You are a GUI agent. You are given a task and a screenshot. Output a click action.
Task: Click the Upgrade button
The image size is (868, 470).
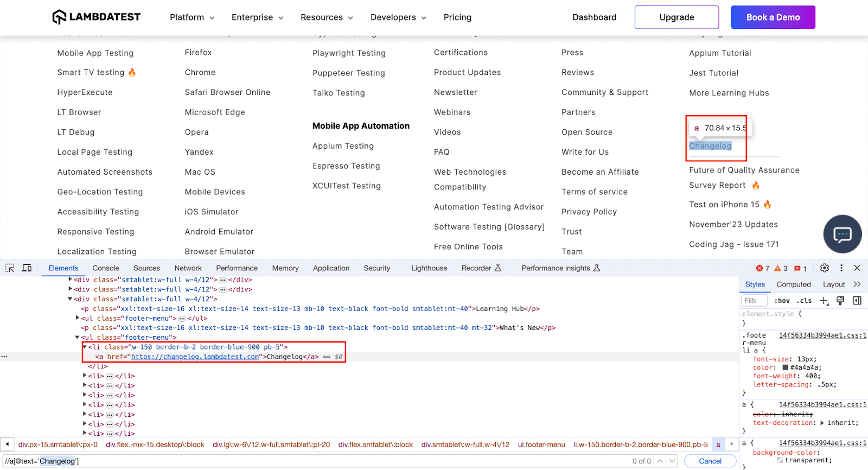click(x=676, y=17)
